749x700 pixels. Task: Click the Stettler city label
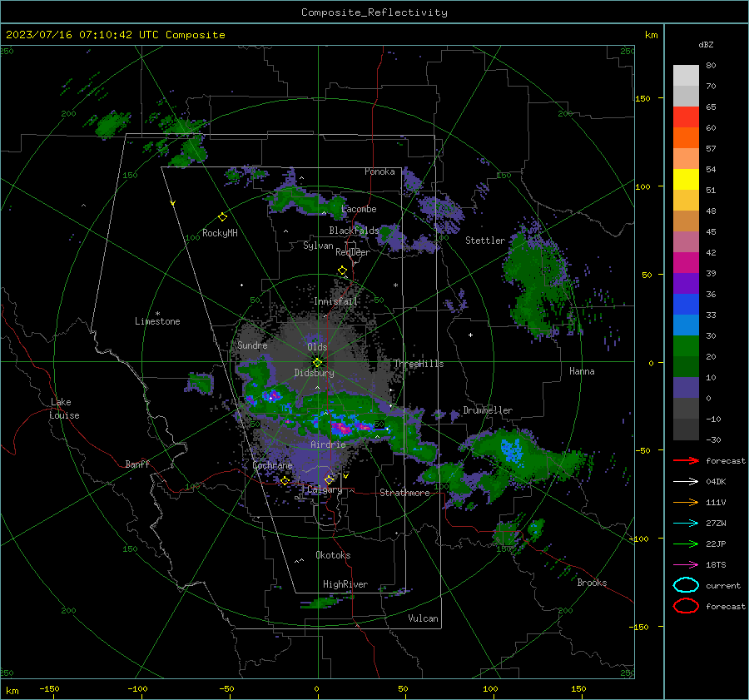tap(485, 241)
